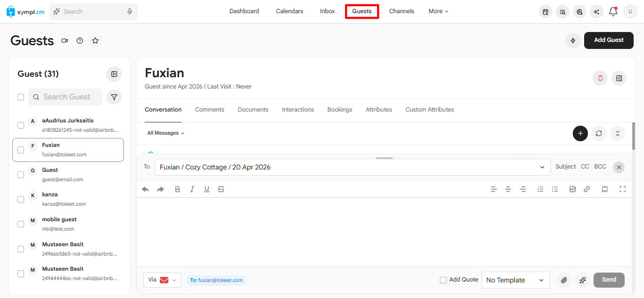Collapse the guest list panel
The image size is (644, 298).
tap(114, 74)
